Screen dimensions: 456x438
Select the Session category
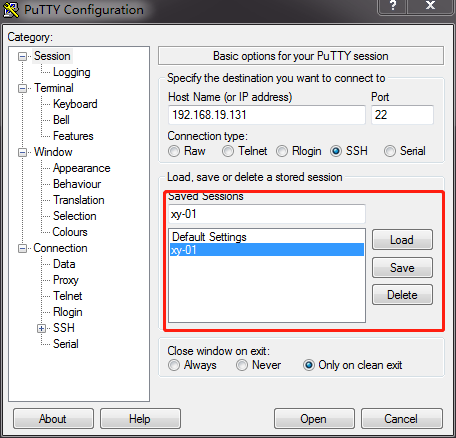[52, 56]
